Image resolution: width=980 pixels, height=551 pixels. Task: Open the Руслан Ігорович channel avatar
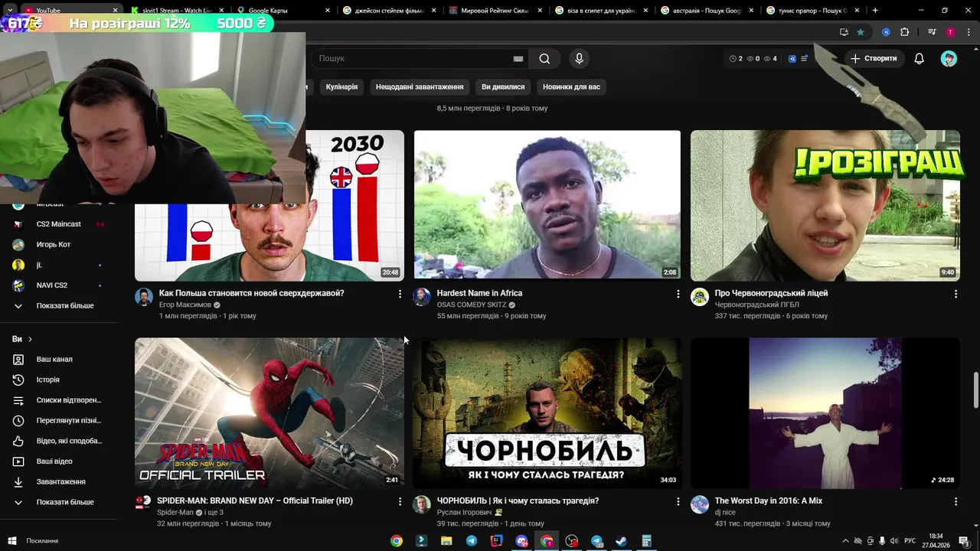click(x=422, y=504)
